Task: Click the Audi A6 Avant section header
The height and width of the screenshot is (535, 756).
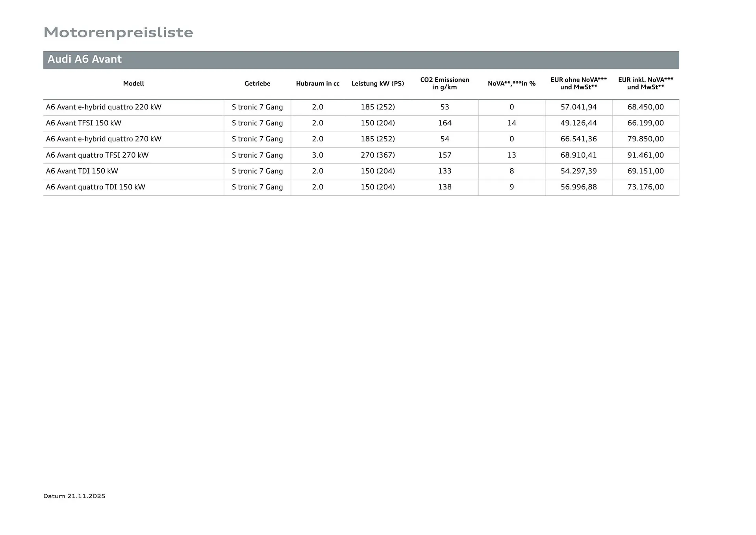Action: click(85, 59)
